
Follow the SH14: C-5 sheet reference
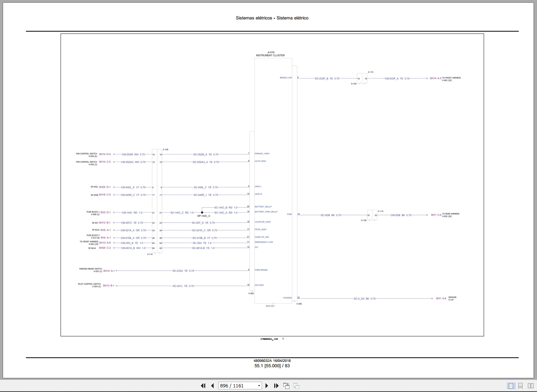coord(105,162)
